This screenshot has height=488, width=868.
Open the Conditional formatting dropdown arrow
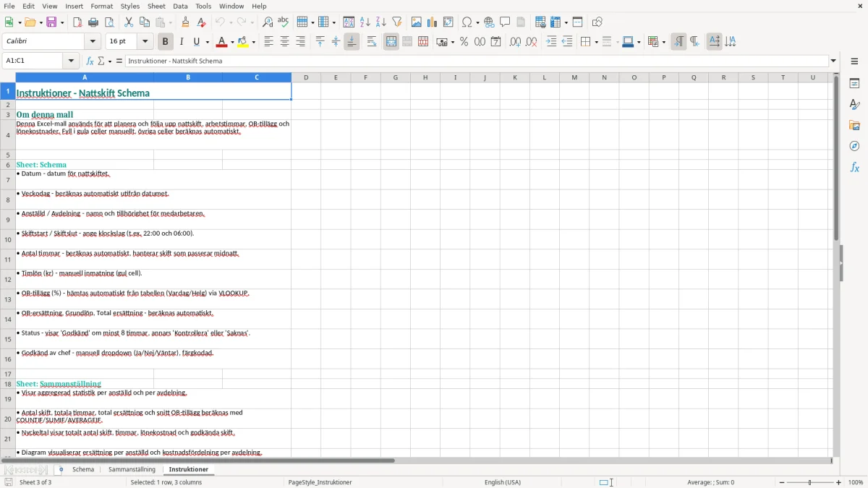pos(663,42)
